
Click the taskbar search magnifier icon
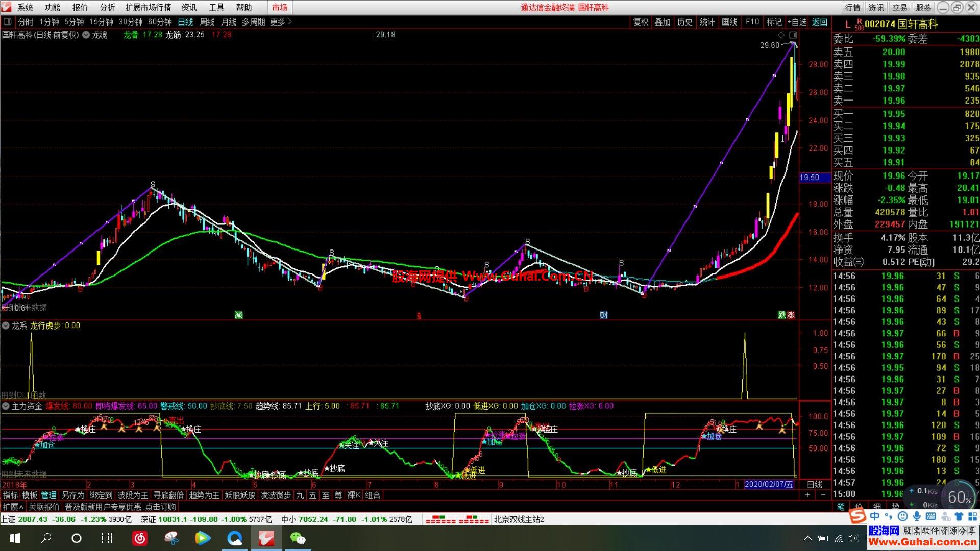46,538
